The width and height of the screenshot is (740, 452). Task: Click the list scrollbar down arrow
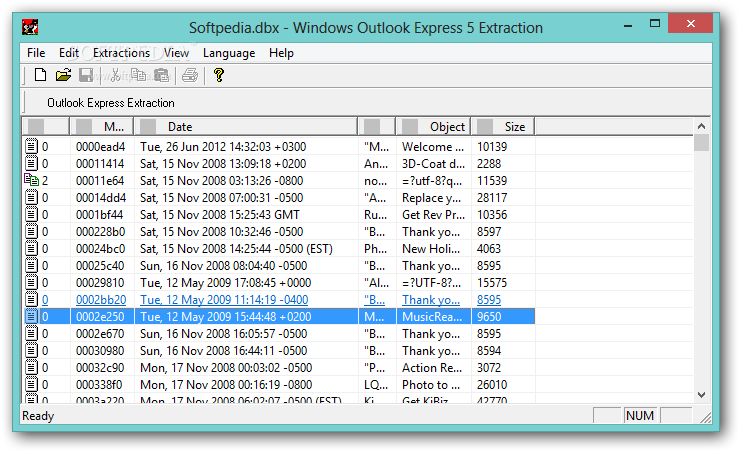coord(701,395)
